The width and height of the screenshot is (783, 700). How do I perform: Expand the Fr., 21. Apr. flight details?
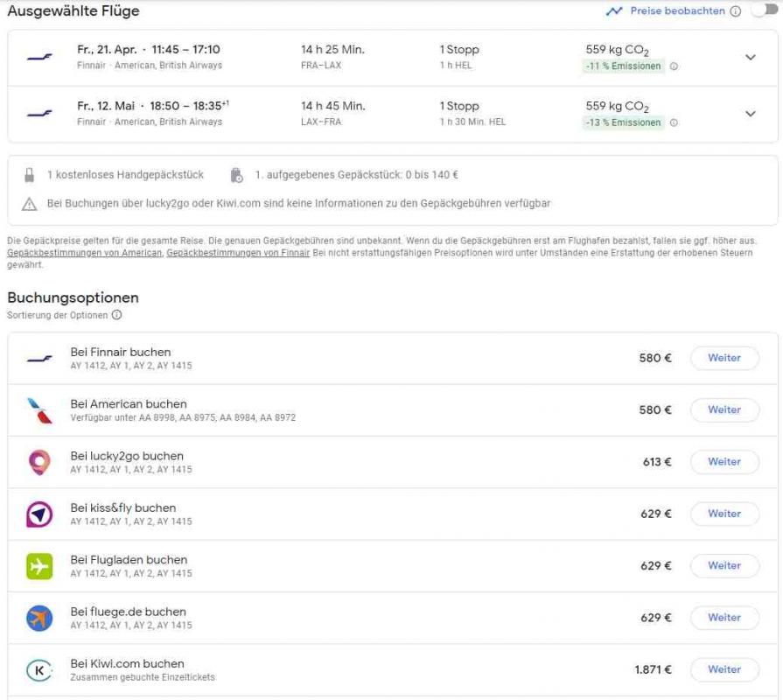(x=750, y=57)
